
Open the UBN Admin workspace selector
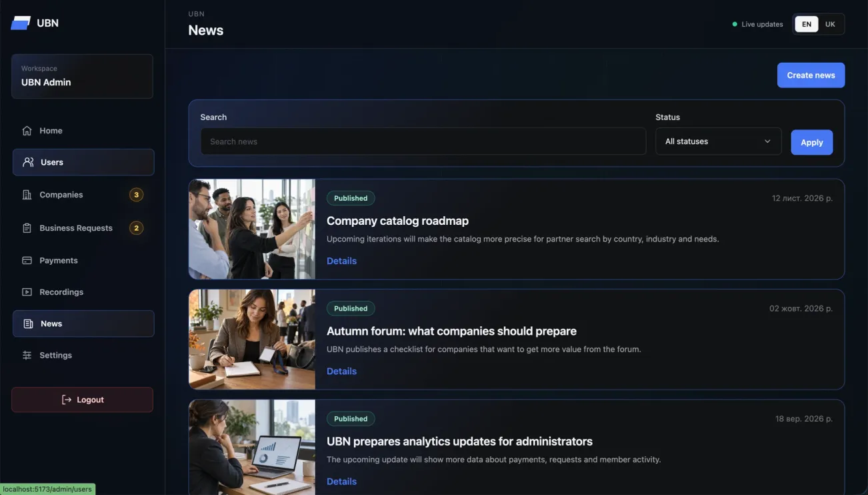(x=82, y=76)
